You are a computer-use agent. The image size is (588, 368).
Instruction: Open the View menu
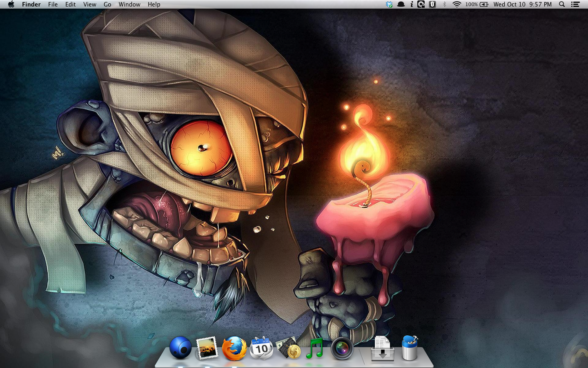tap(90, 4)
